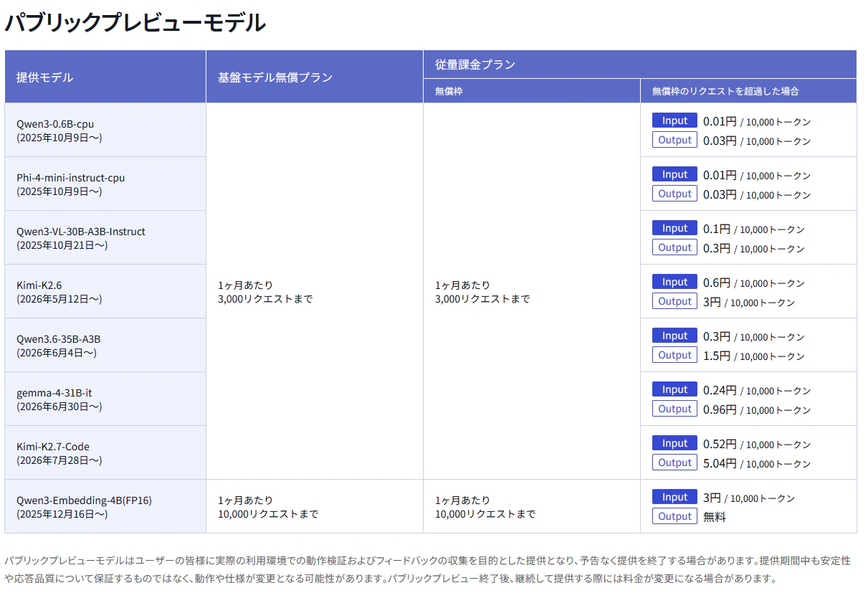The image size is (868, 598).
Task: Click the Input badge in the Qwen3-Embedding-4B row
Action: [674, 497]
